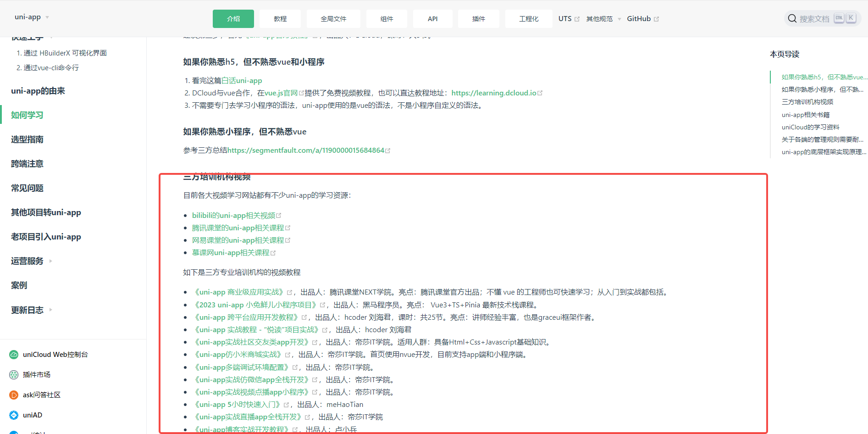The width and height of the screenshot is (868, 434).
Task: Open 跨端注意 in the sidebar
Action: click(x=27, y=164)
